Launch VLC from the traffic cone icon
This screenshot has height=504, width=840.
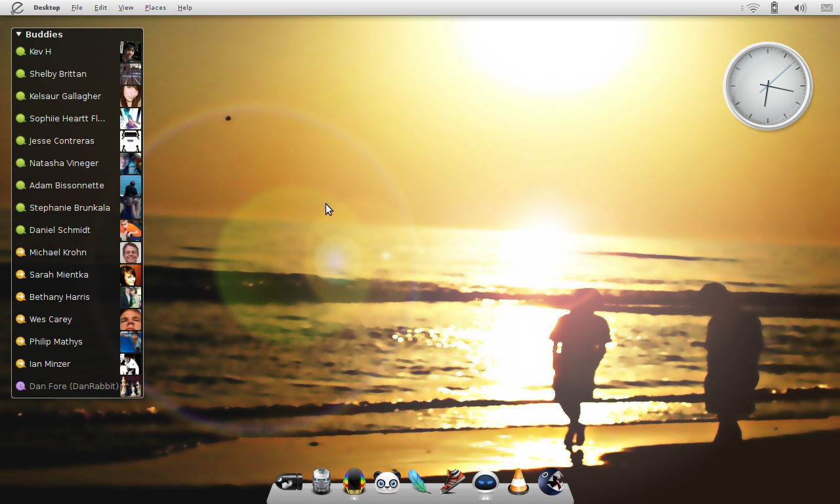tap(518, 482)
